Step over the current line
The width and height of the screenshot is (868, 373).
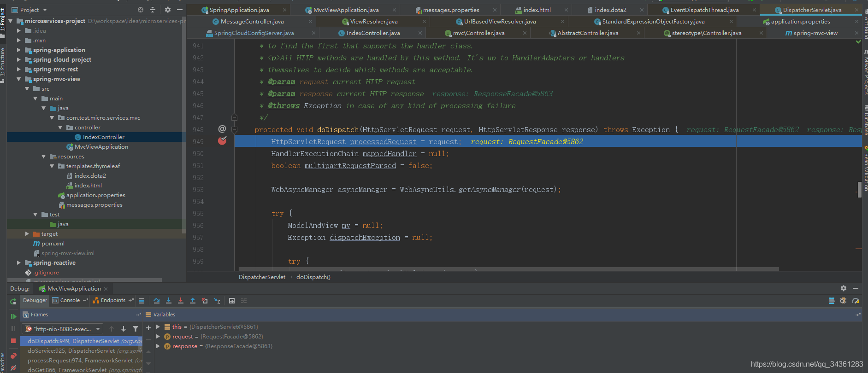click(x=157, y=301)
